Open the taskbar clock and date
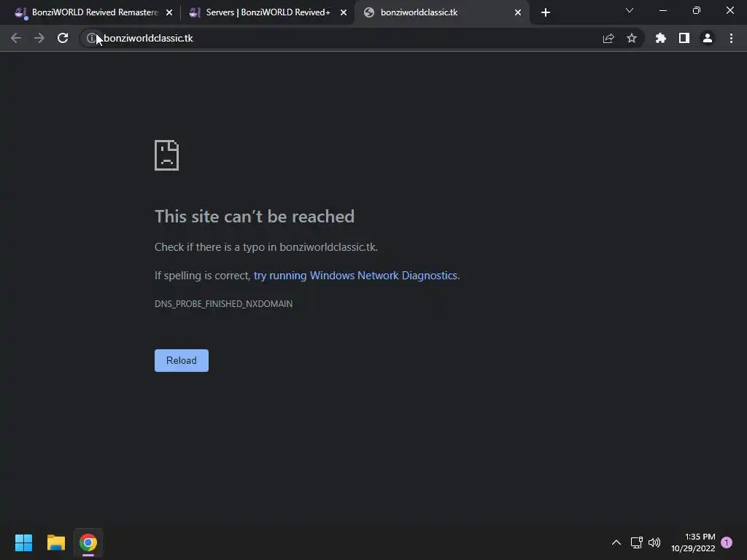The image size is (747, 560). (x=693, y=542)
